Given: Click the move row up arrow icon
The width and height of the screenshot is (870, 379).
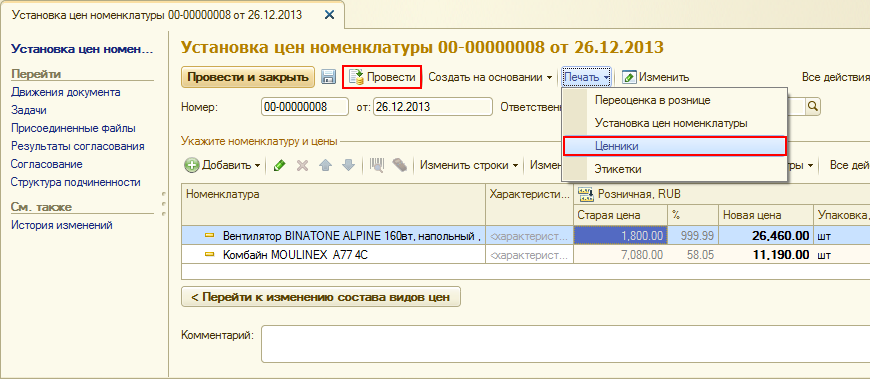Looking at the screenshot, I should (x=326, y=165).
